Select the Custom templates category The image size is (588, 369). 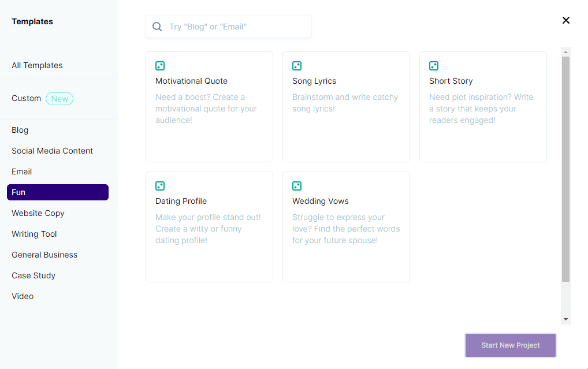(27, 98)
